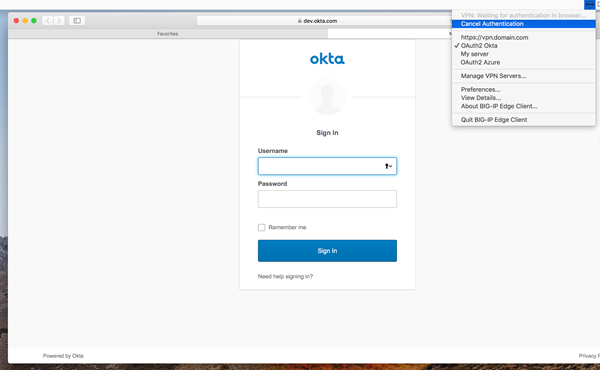Open Preferences... from the VPN menu

point(523,90)
